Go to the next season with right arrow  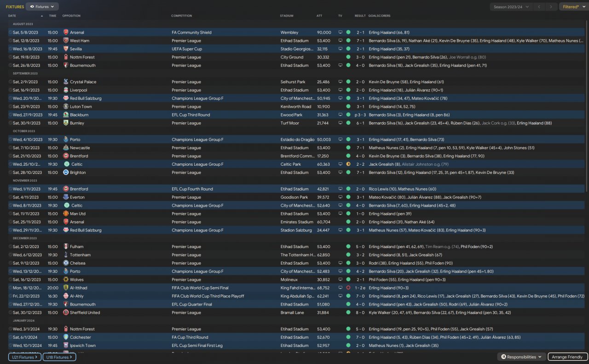click(551, 7)
